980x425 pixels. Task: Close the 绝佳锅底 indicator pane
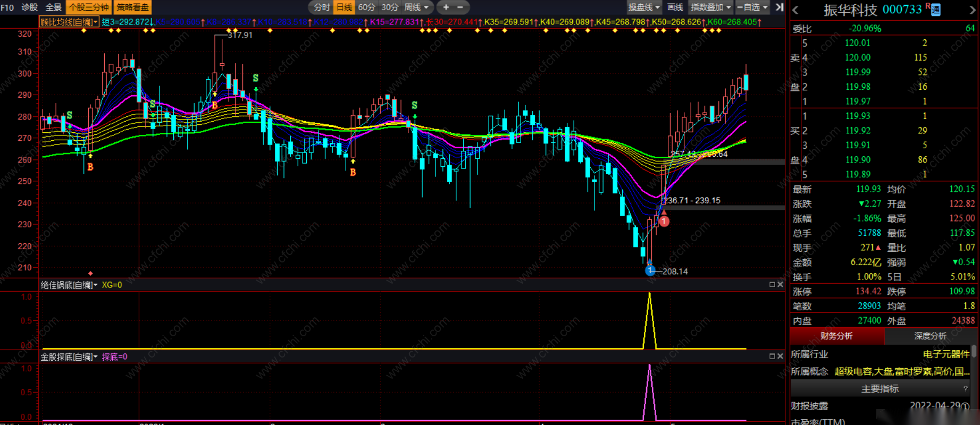tap(780, 285)
